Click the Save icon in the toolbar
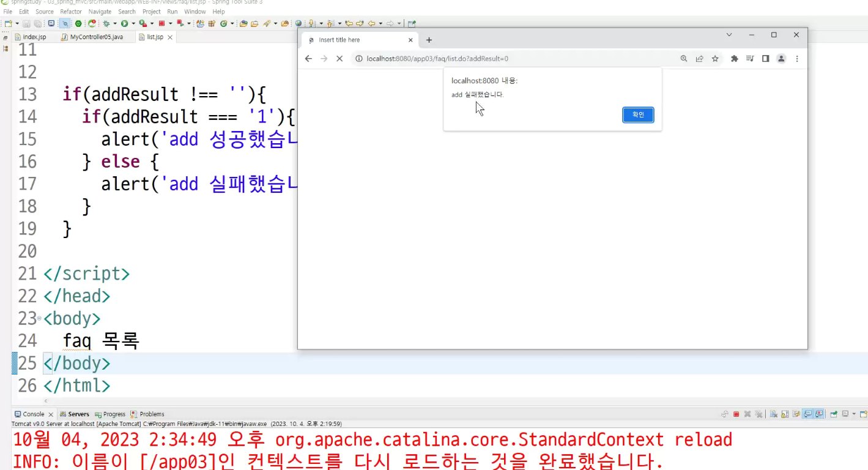 (x=26, y=23)
